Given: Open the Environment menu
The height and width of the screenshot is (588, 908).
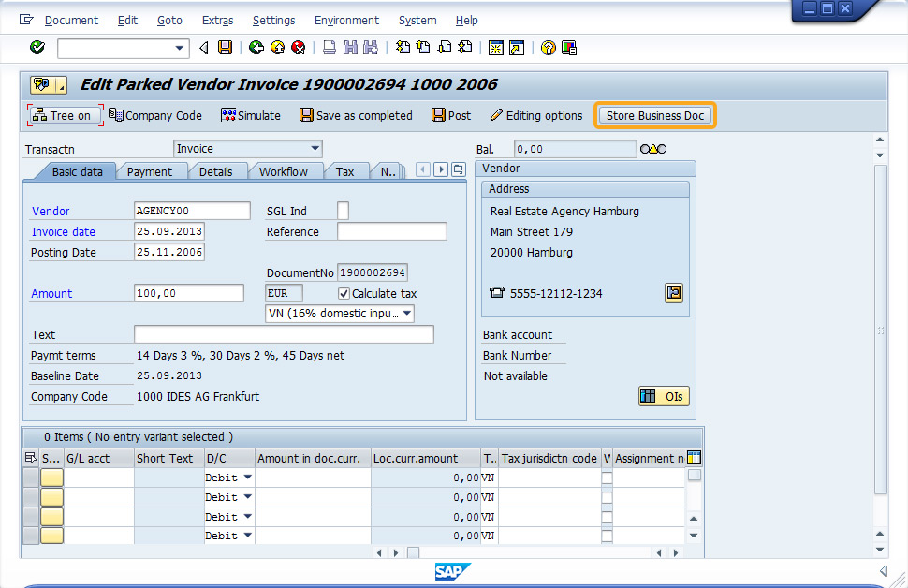Looking at the screenshot, I should pyautogui.click(x=346, y=21).
